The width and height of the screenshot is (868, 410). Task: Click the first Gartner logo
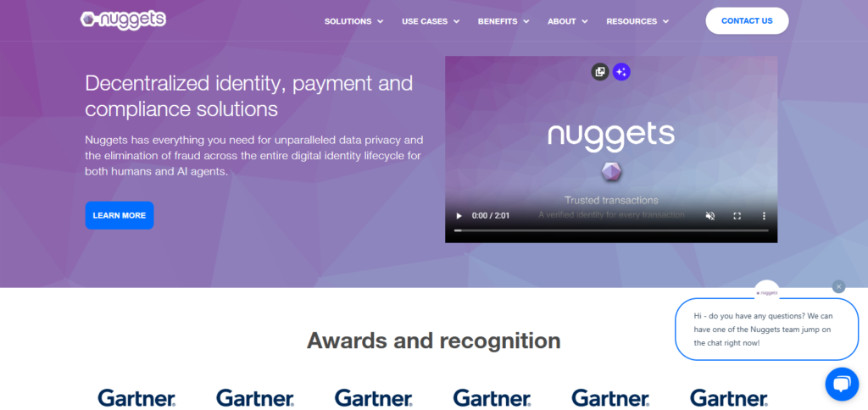pyautogui.click(x=136, y=398)
